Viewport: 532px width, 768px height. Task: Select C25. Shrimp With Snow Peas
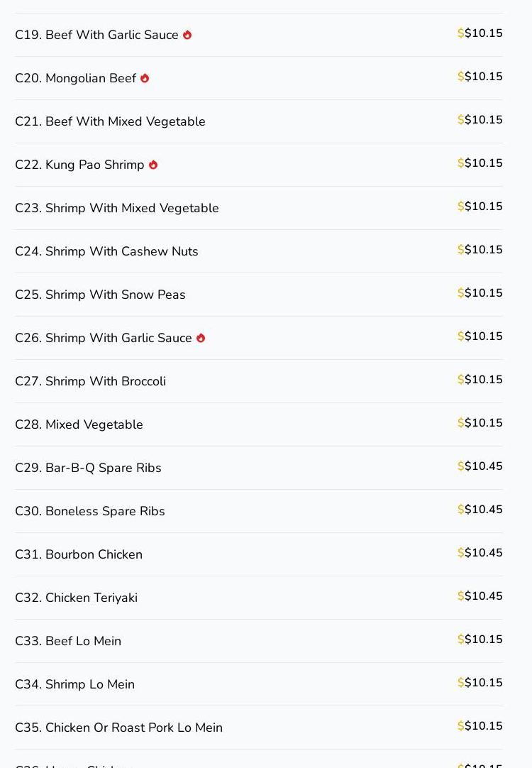click(100, 295)
